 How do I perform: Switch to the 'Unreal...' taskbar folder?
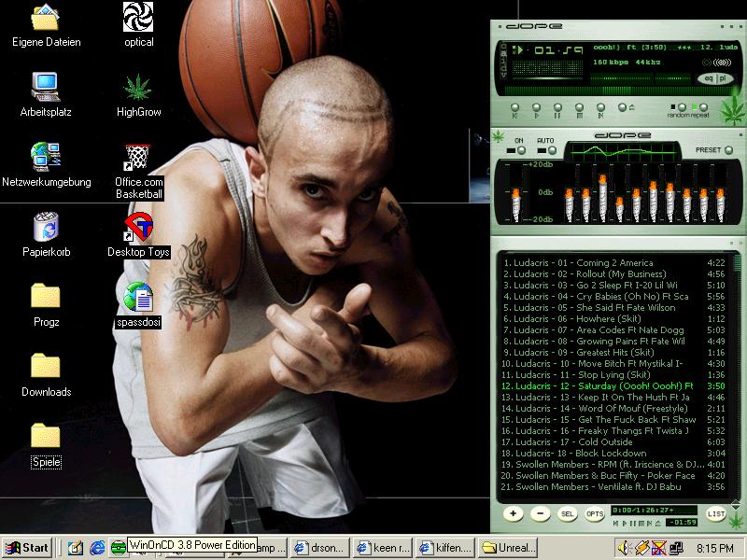point(507,548)
